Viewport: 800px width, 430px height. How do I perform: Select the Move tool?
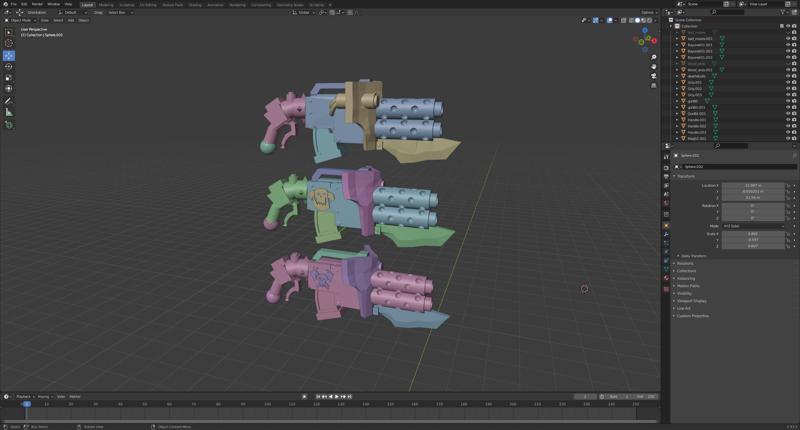click(x=9, y=56)
